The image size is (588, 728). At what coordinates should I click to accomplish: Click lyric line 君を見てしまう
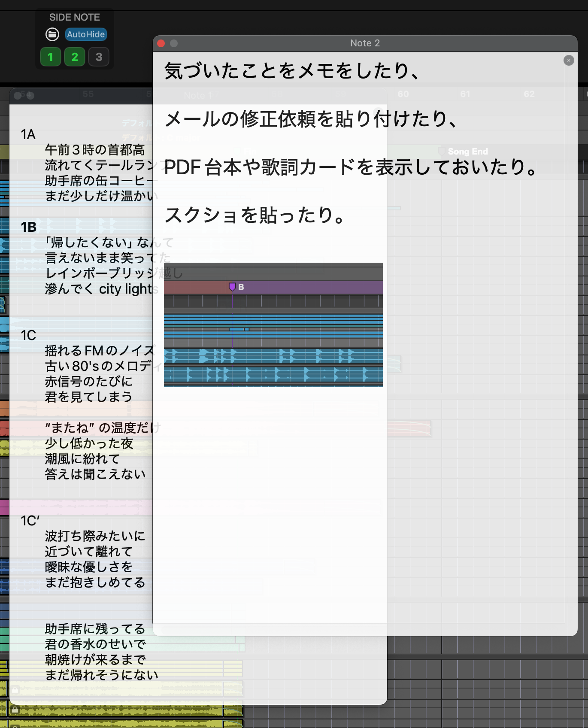(x=89, y=397)
